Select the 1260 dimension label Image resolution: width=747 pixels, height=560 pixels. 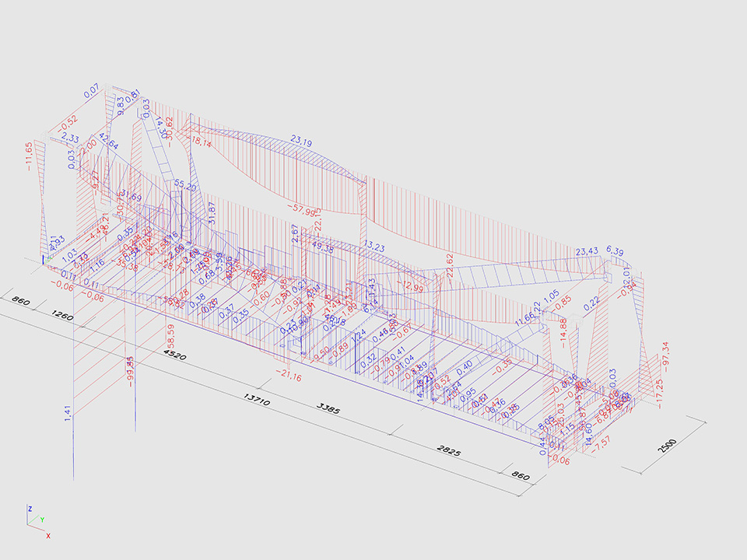(65, 318)
